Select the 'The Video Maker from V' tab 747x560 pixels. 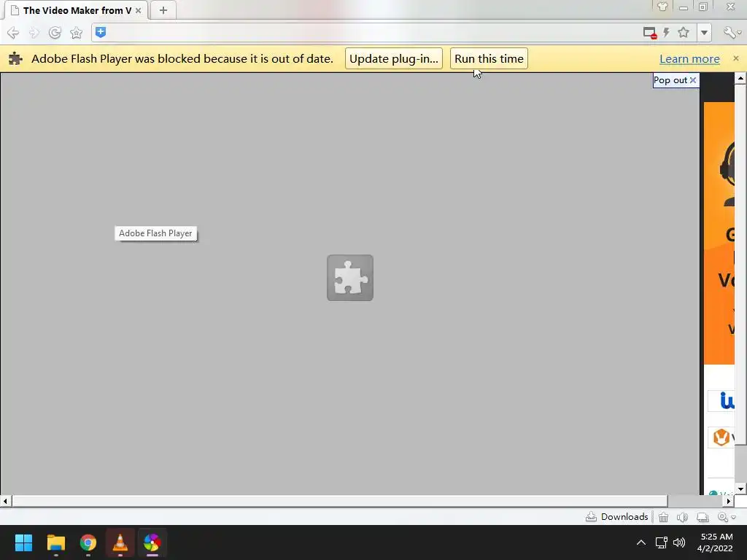[76, 10]
